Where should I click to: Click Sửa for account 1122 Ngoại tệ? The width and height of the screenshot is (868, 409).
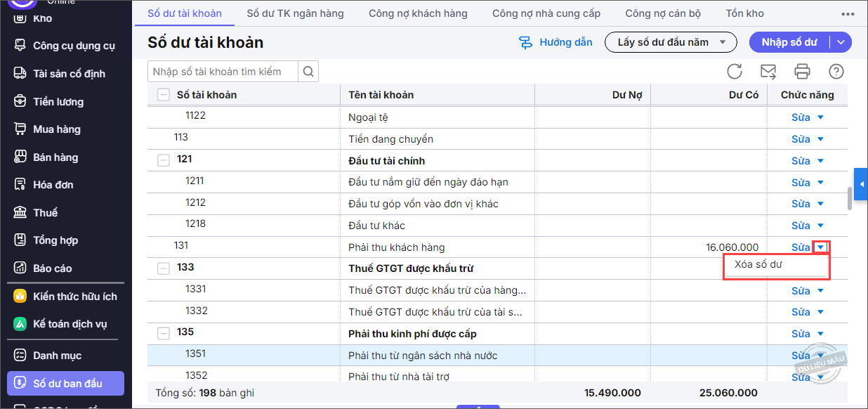coord(801,117)
